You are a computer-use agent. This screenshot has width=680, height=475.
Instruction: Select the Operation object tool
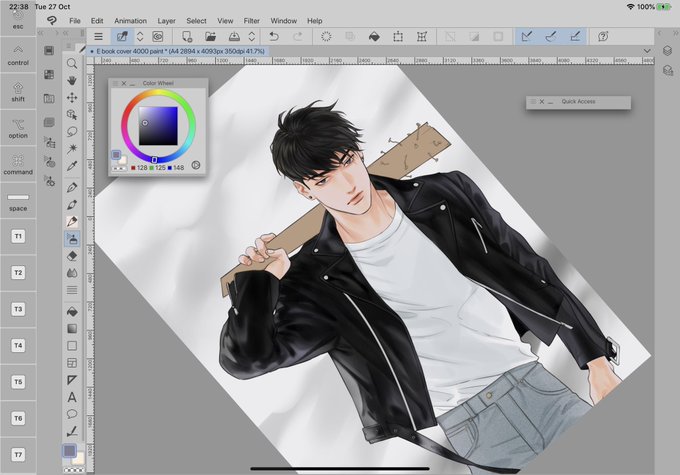point(72,115)
